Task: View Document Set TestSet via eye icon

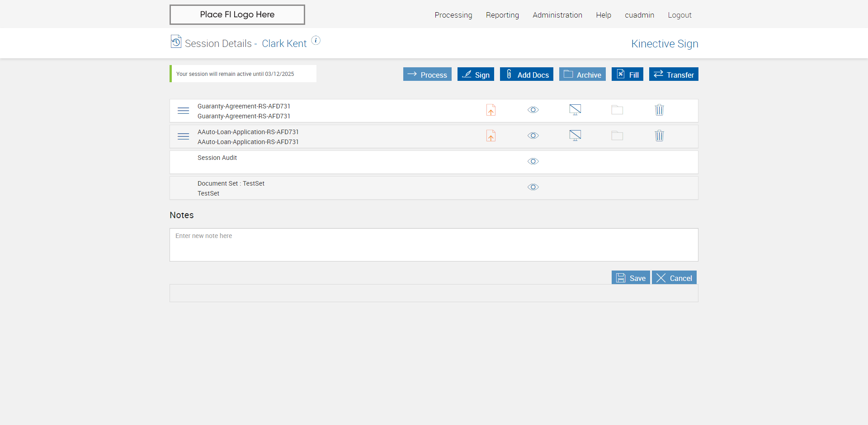Action: point(533,187)
